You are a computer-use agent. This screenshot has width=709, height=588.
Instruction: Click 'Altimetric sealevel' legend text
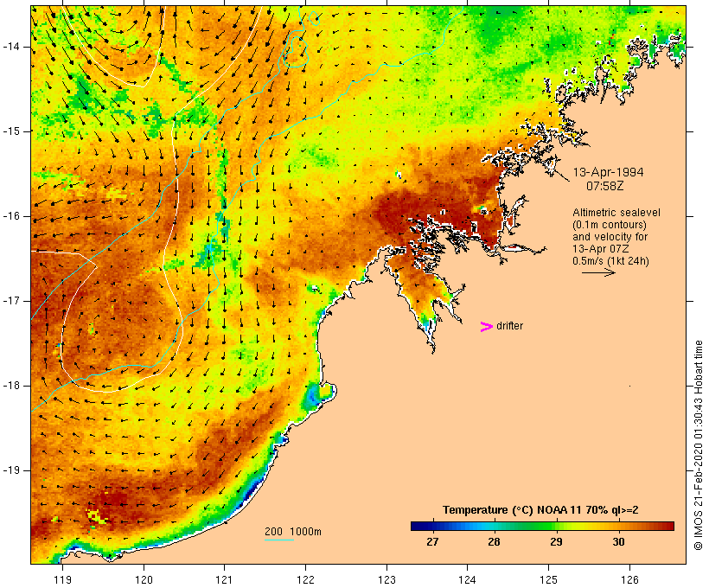616,213
